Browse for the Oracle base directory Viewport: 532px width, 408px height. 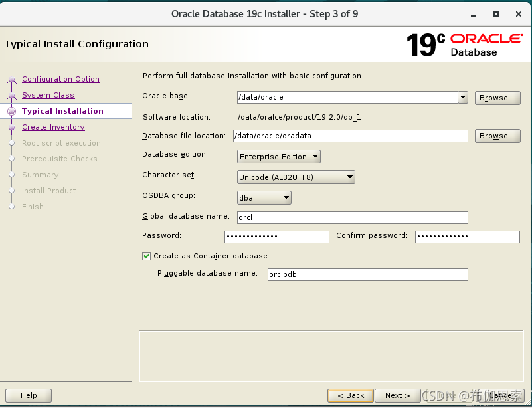tap(497, 98)
